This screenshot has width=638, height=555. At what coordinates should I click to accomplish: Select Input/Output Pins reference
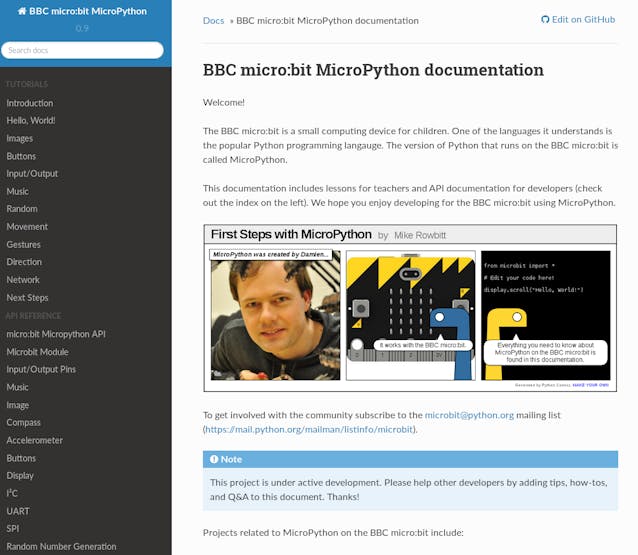click(x=41, y=369)
